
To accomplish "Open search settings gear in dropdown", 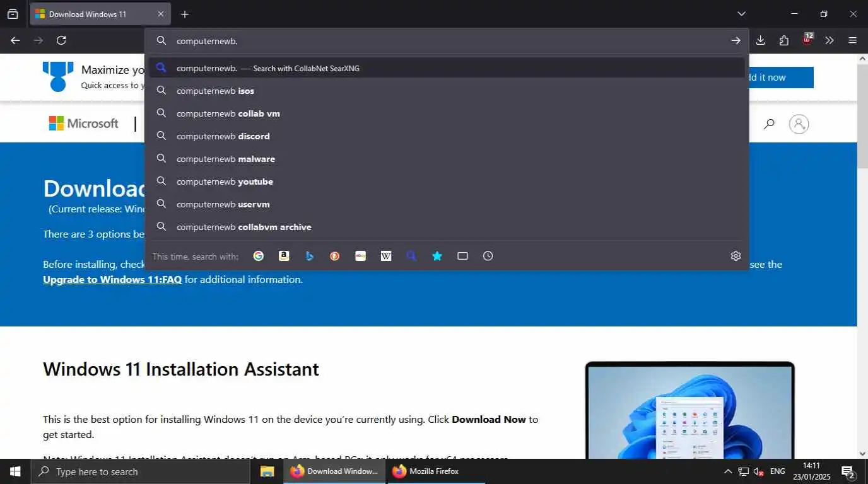I will pyautogui.click(x=736, y=256).
